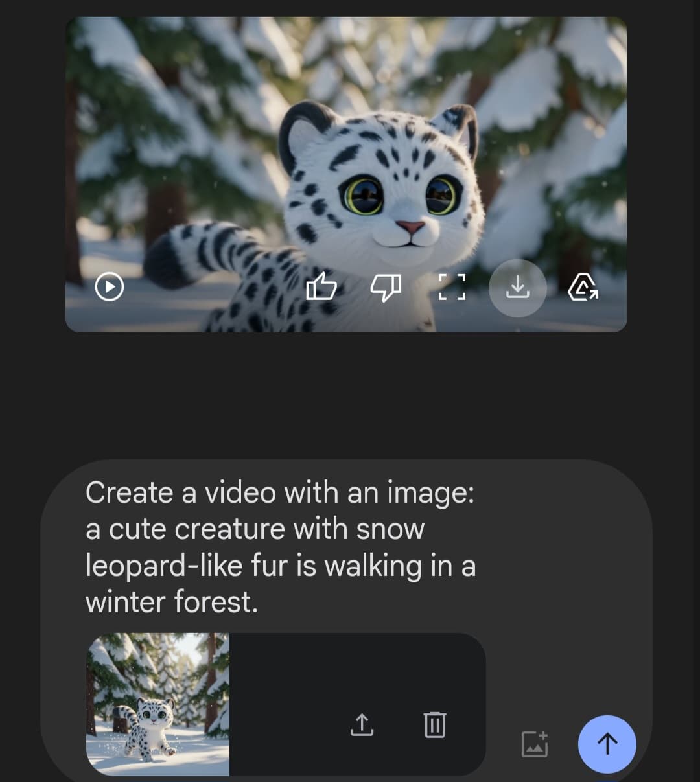This screenshot has width=700, height=782.
Task: Give the video a thumbs down
Action: point(386,286)
